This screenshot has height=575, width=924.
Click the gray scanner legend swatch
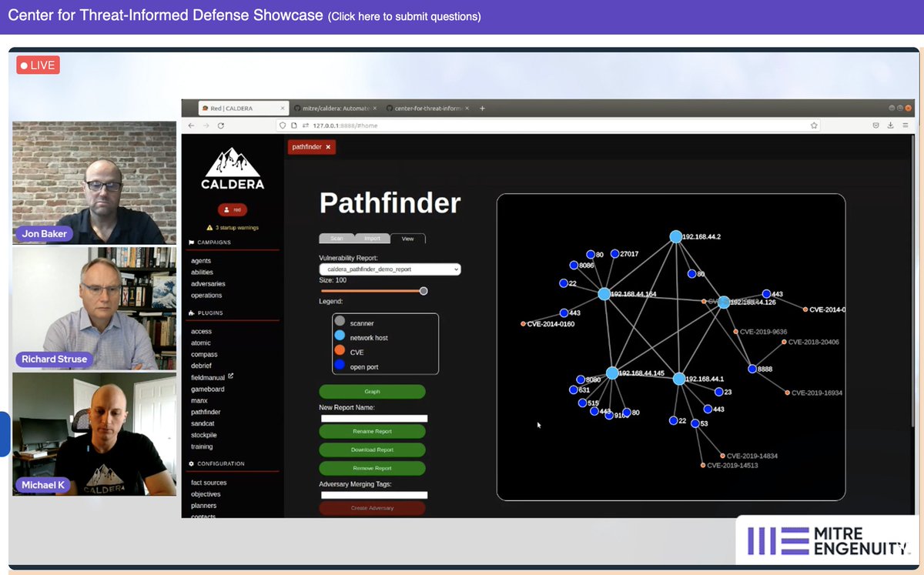340,321
